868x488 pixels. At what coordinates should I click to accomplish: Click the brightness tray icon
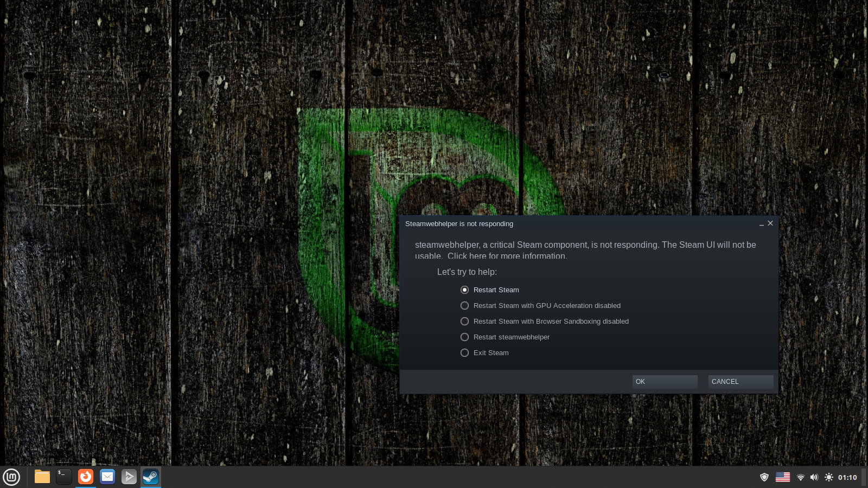(828, 477)
